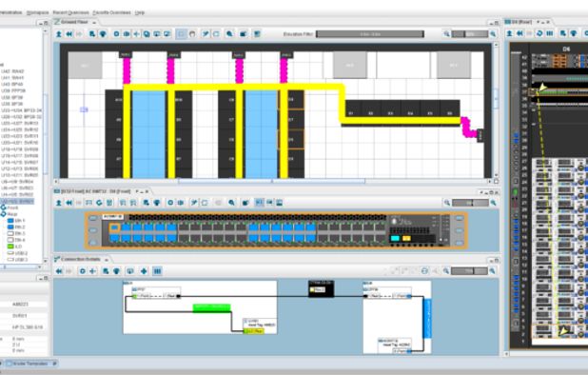Click the magnifier search icon in Ground Floor toolbar

pos(229,34)
